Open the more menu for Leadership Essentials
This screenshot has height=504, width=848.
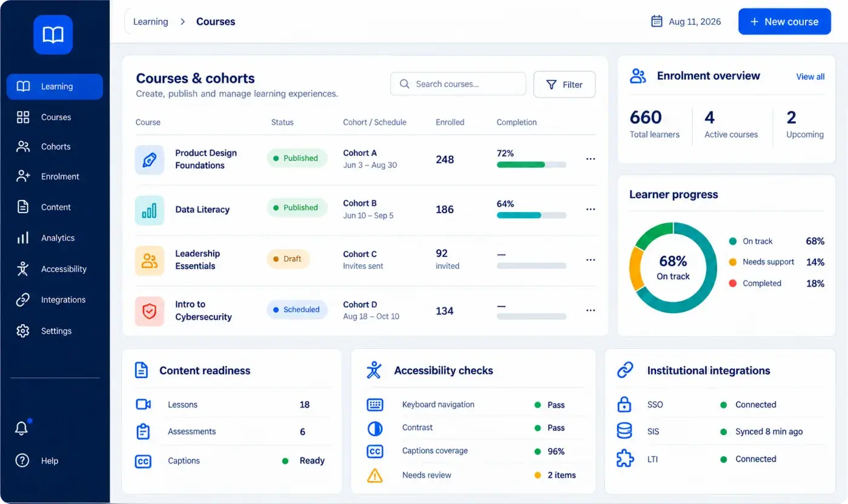click(591, 260)
